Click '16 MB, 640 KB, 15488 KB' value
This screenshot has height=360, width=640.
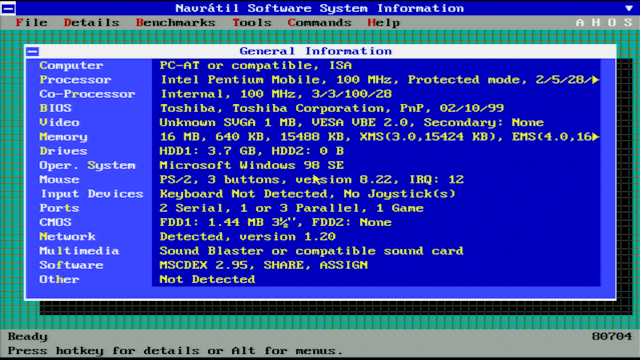[x=256, y=137]
